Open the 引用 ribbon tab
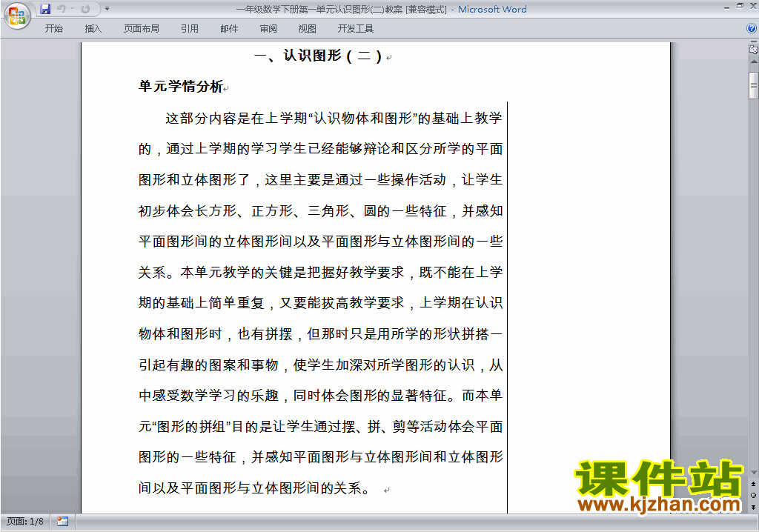Viewport: 759px width, 532px height. [x=190, y=29]
